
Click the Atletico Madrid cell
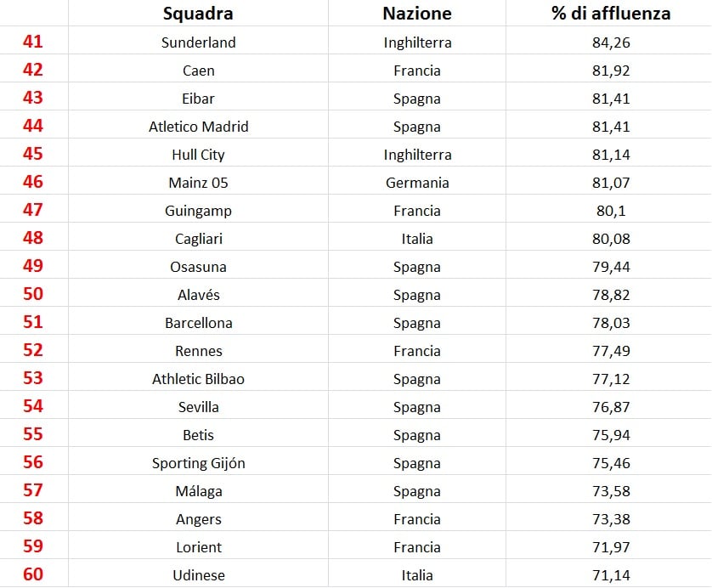tap(199, 127)
